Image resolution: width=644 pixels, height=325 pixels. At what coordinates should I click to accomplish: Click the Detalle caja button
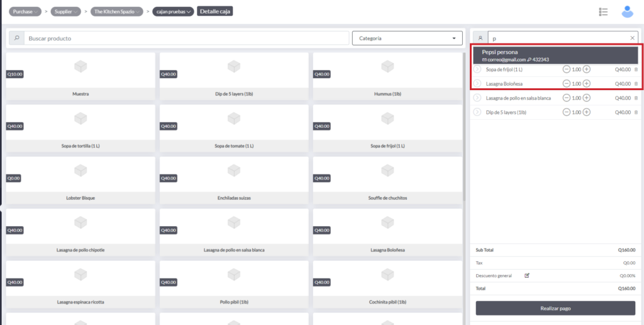(215, 11)
